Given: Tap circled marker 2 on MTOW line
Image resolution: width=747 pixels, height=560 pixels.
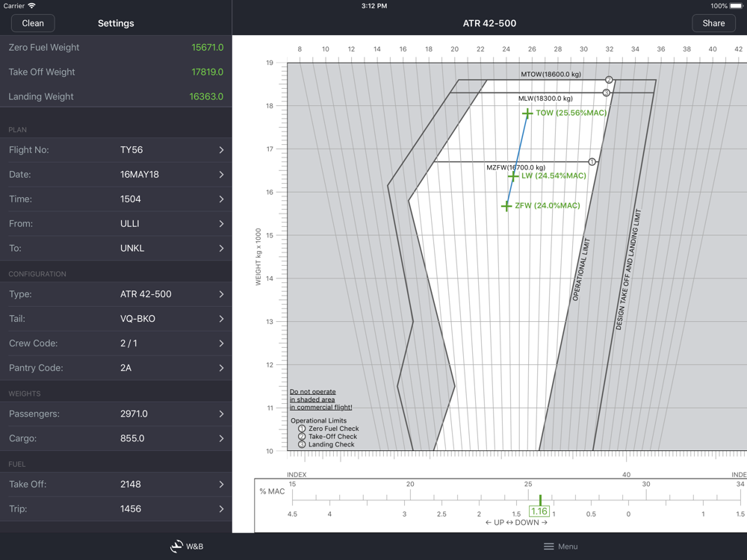Looking at the screenshot, I should click(x=609, y=80).
